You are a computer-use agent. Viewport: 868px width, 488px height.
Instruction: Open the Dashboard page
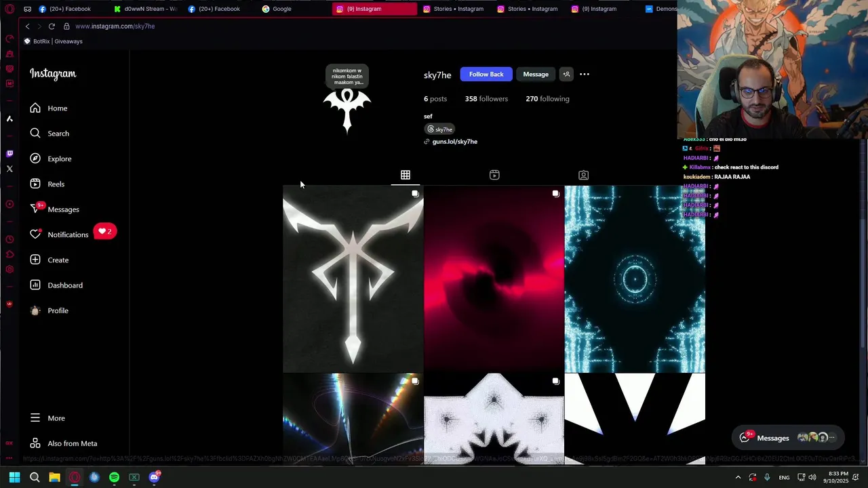(56, 285)
